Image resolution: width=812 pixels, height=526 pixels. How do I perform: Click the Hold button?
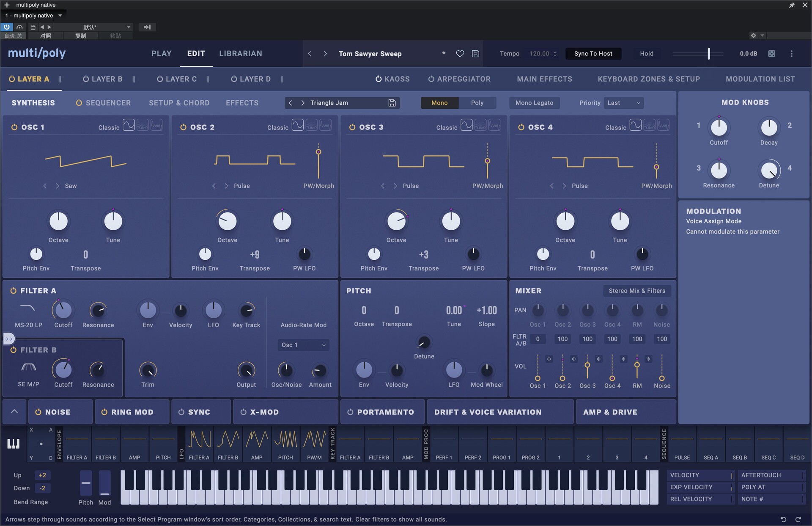point(647,54)
